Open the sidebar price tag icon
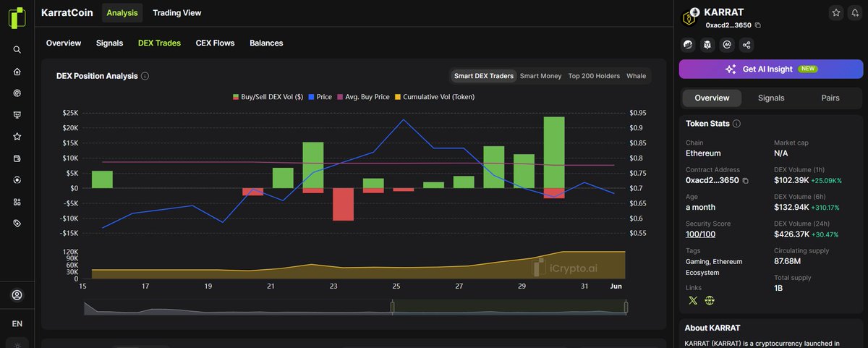 pos(17,224)
